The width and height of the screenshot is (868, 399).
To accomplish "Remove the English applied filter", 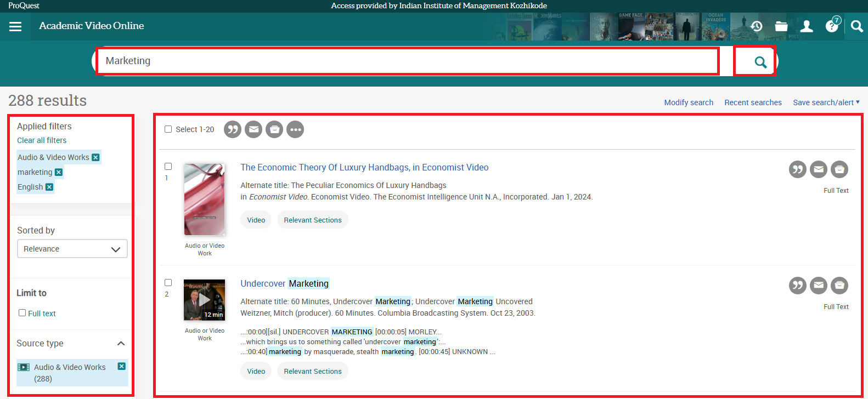I will click(49, 187).
